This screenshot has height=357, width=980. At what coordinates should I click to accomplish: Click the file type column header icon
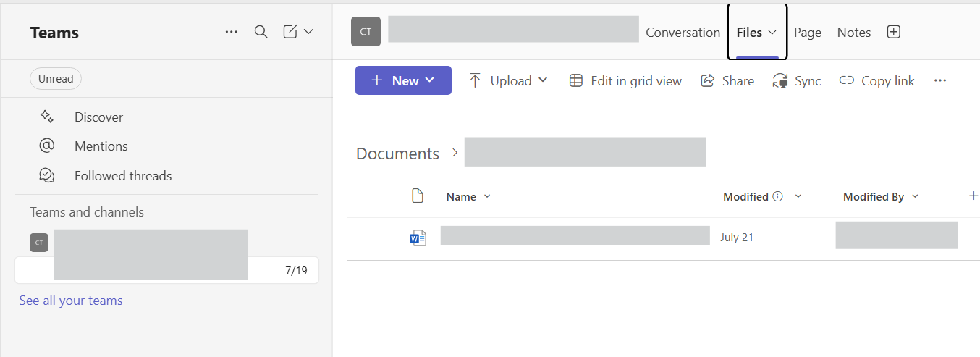pyautogui.click(x=417, y=196)
